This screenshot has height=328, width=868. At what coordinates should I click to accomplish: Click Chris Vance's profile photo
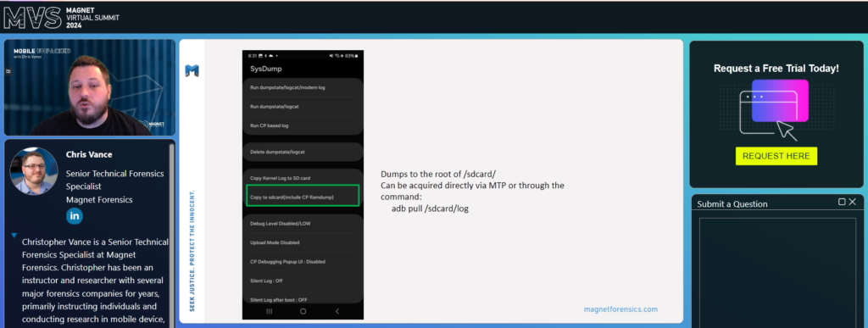click(34, 171)
